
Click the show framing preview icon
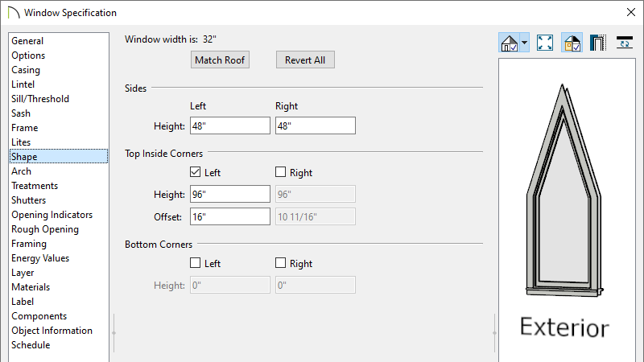[x=598, y=43]
